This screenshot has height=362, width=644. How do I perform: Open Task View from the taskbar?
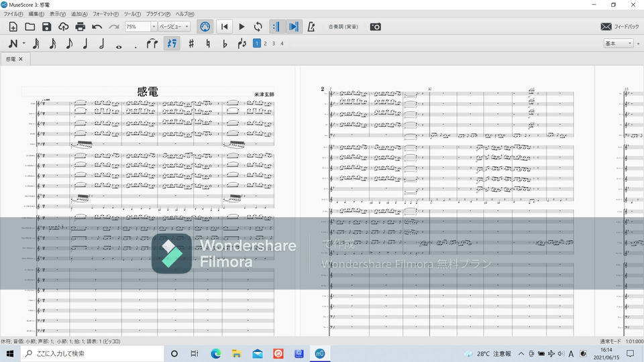pos(195,353)
